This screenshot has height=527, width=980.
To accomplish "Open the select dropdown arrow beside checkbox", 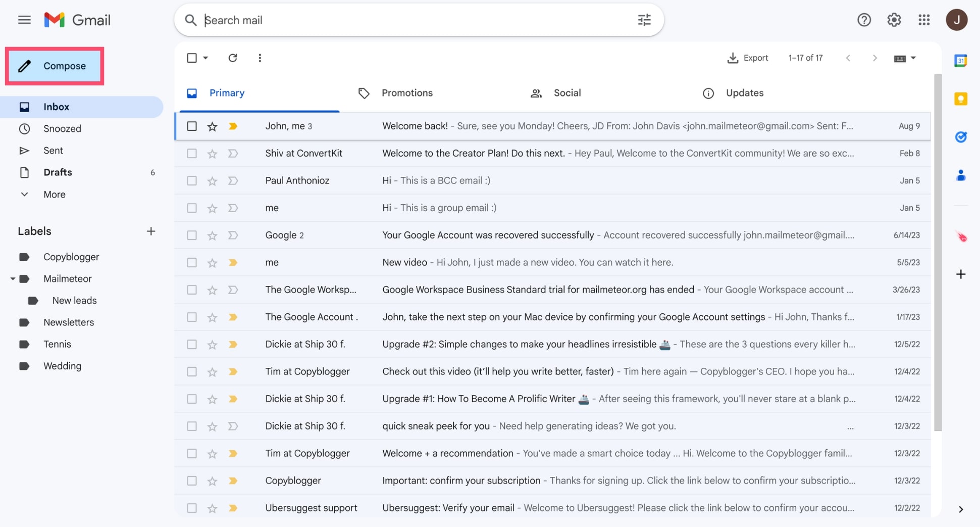I will coord(205,58).
